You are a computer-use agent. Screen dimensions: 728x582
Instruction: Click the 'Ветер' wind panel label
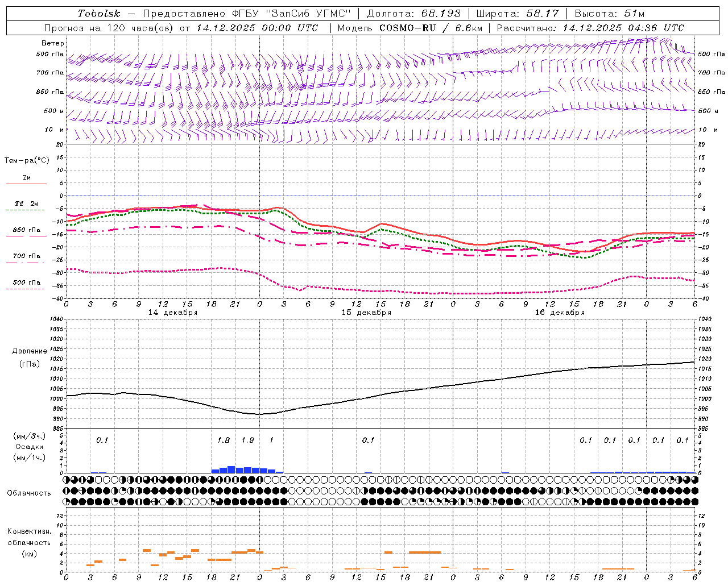coord(53,43)
